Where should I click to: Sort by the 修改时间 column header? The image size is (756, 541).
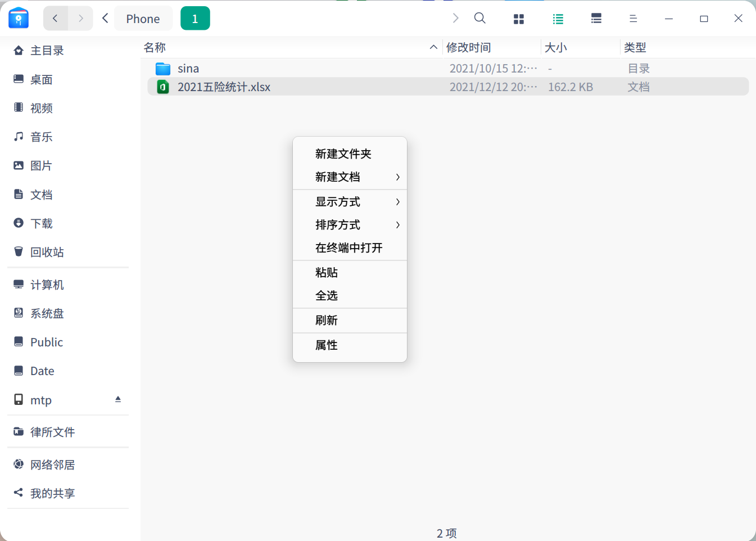tap(492, 48)
